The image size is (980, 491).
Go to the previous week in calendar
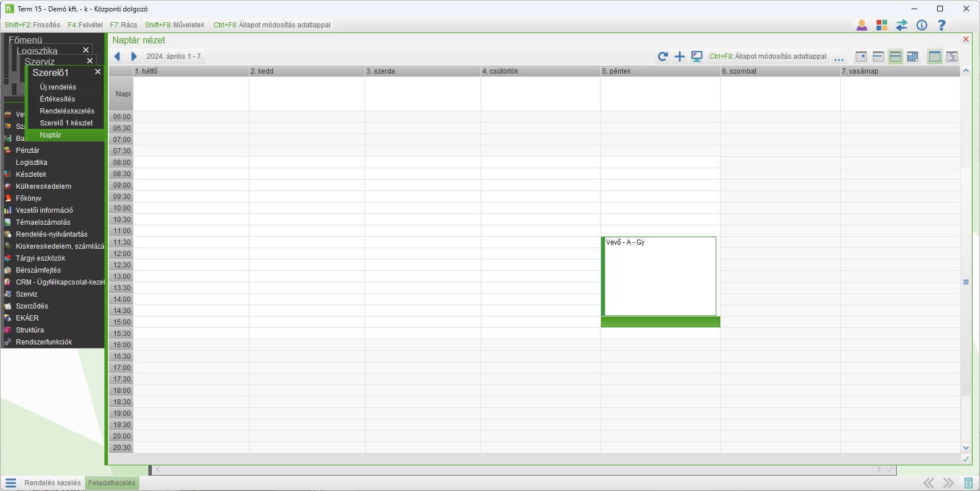(x=118, y=56)
